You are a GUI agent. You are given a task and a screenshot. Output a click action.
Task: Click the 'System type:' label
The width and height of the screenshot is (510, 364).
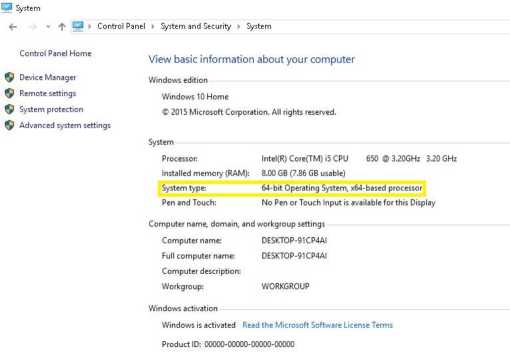(x=184, y=188)
